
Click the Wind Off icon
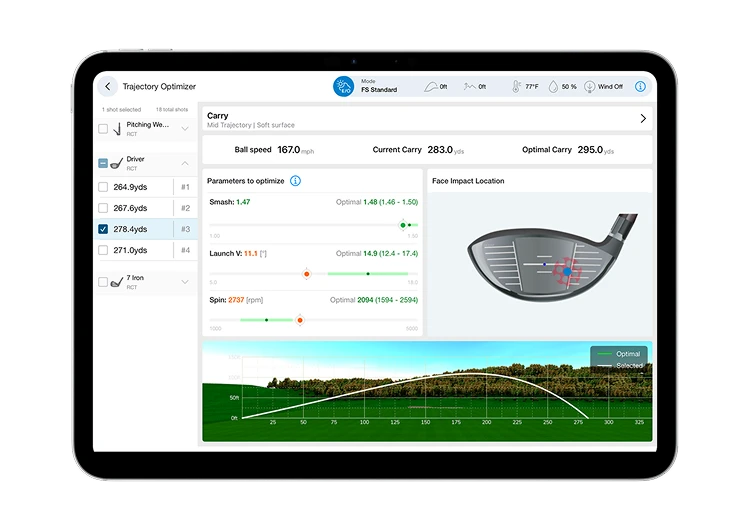coord(589,87)
